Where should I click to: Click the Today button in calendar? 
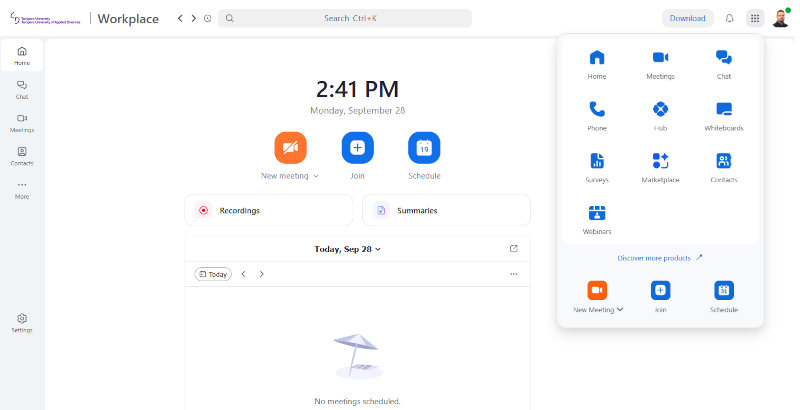[213, 274]
